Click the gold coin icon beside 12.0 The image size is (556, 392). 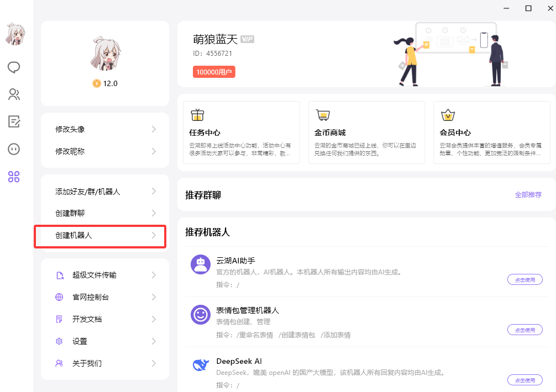tap(97, 83)
